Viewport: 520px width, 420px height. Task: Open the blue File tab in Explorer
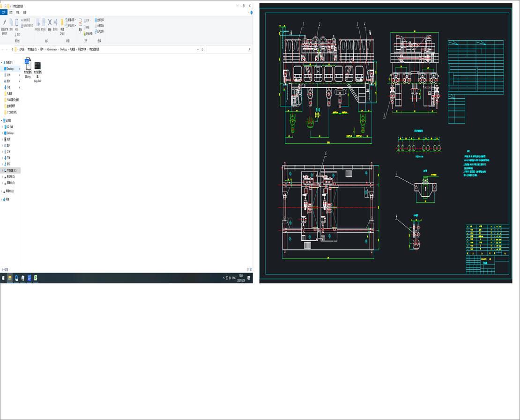tap(4, 12)
